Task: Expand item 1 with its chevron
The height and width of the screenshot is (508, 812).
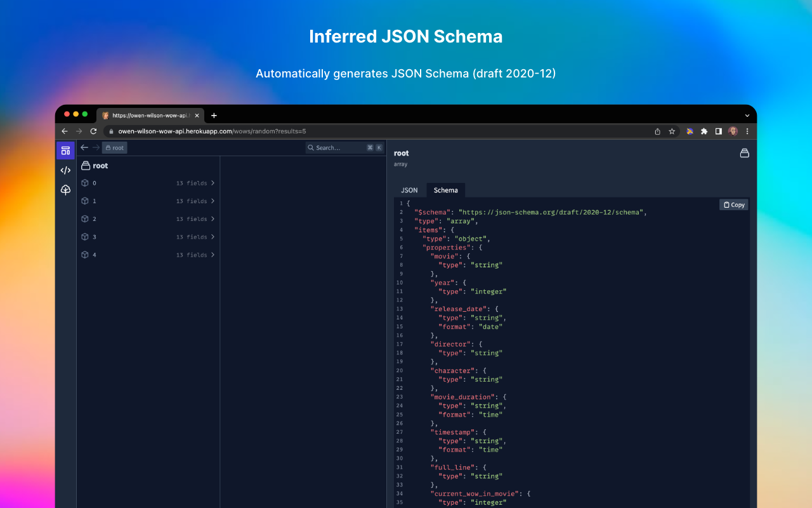Action: pos(213,201)
